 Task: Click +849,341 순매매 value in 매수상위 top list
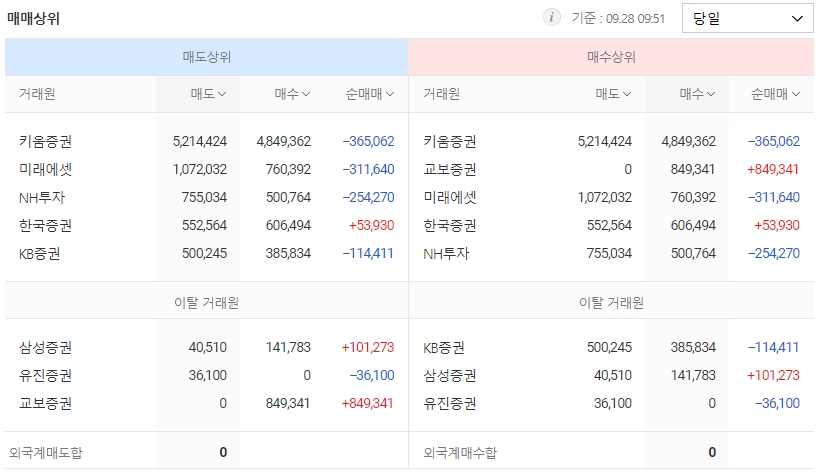coord(773,169)
